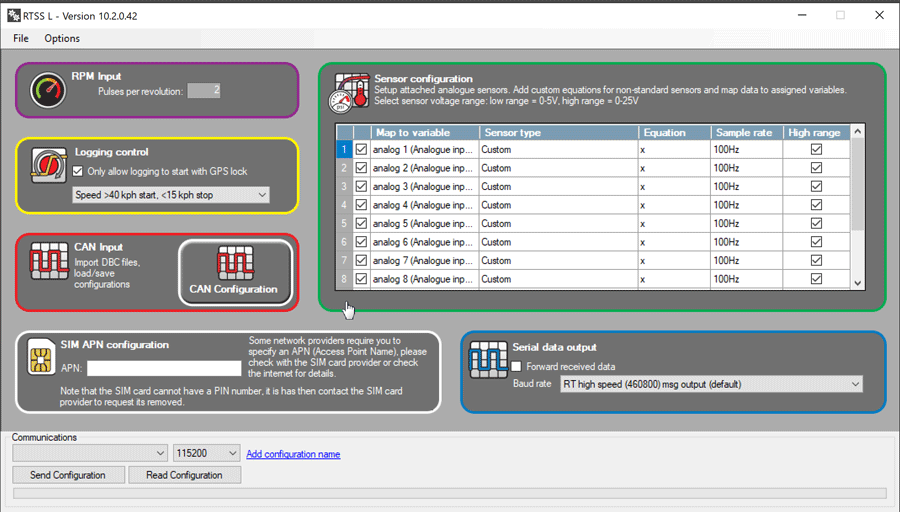
Task: Click the Send Configuration button
Action: 68,475
